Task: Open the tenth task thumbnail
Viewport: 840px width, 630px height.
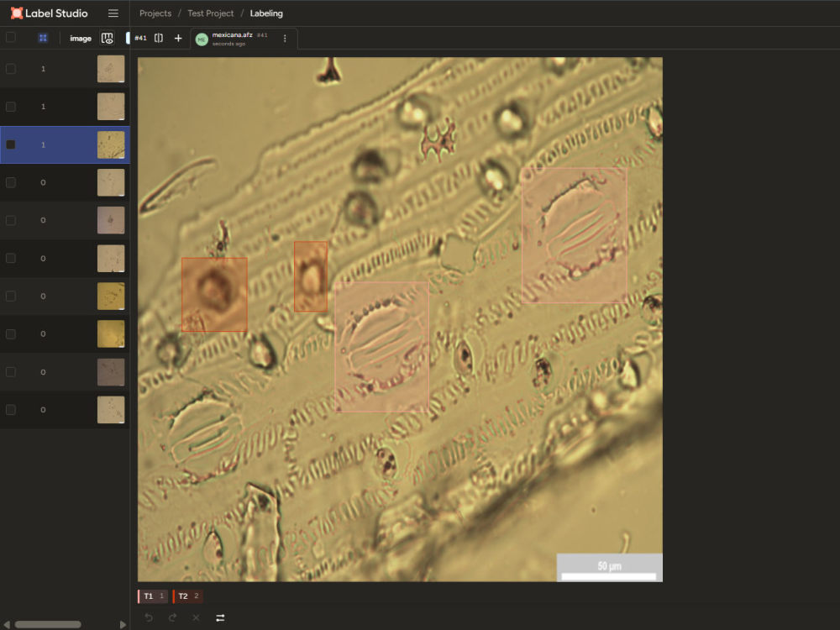Action: pos(111,410)
